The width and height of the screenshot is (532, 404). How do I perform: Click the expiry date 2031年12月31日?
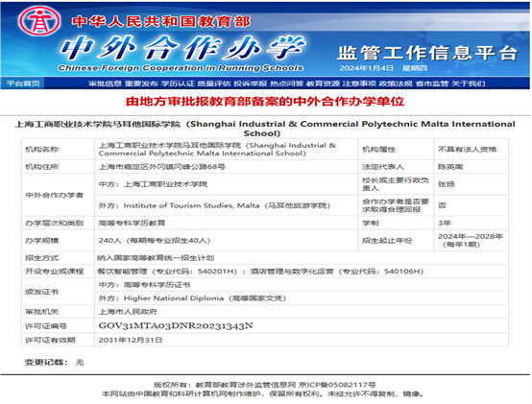[131, 340]
